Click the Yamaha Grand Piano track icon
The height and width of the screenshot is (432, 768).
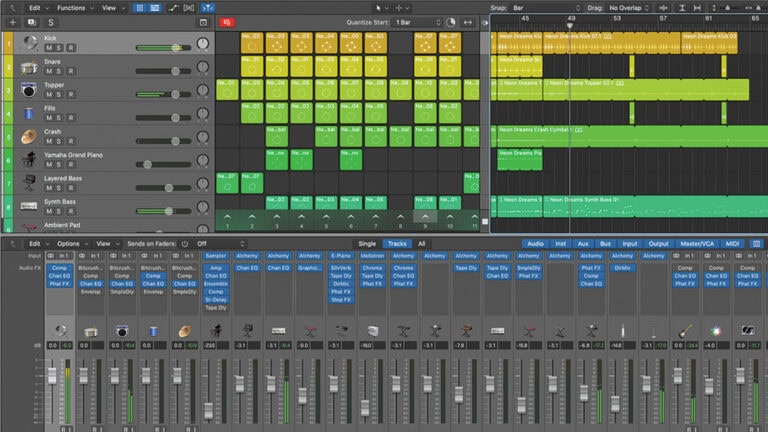[29, 160]
